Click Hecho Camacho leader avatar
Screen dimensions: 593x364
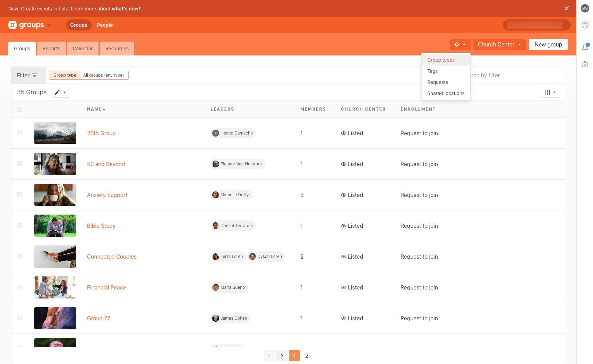coord(216,133)
